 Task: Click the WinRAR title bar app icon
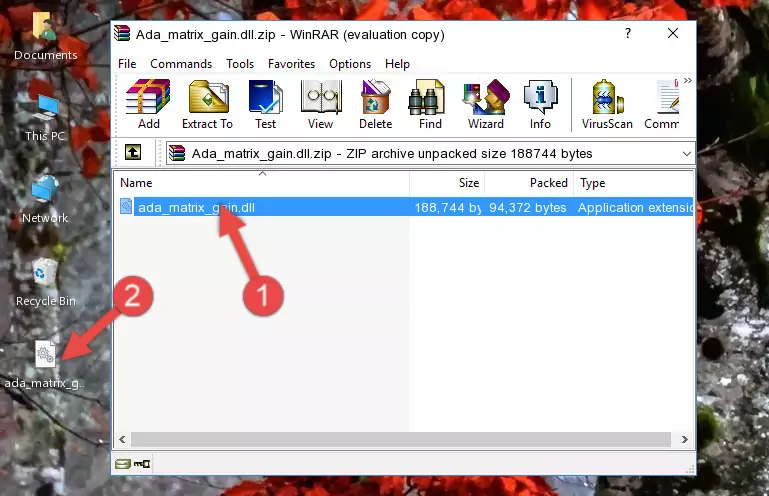point(122,34)
